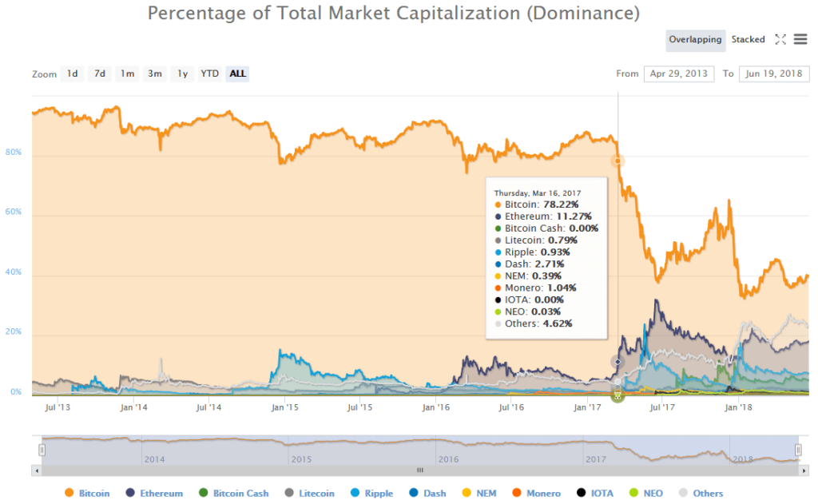Click the mini navigator timeline near 2016
Viewport: 818px width, 504px height.
click(x=447, y=448)
